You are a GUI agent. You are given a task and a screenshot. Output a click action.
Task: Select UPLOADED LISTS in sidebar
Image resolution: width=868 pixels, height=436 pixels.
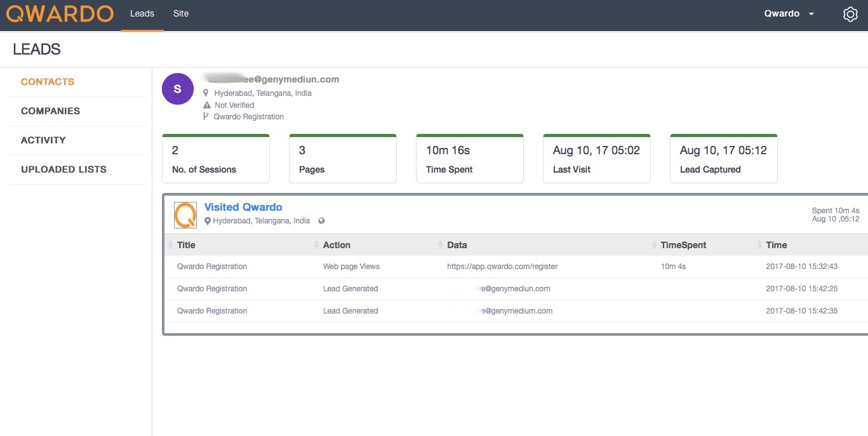(x=63, y=169)
